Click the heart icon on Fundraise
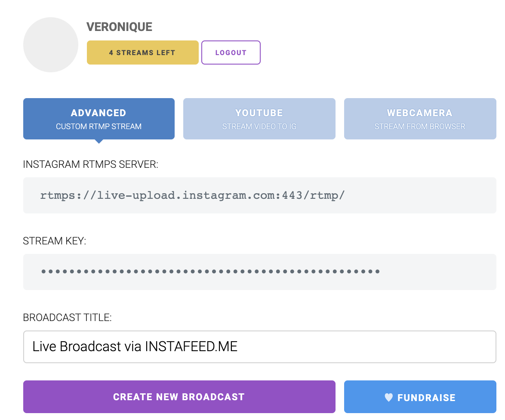This screenshot has height=420, width=505. click(388, 398)
